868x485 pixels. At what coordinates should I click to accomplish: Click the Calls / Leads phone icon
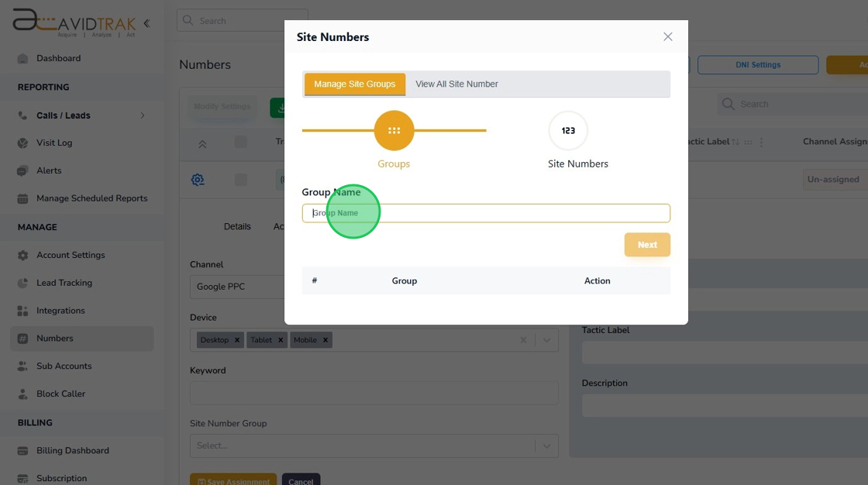tap(22, 115)
